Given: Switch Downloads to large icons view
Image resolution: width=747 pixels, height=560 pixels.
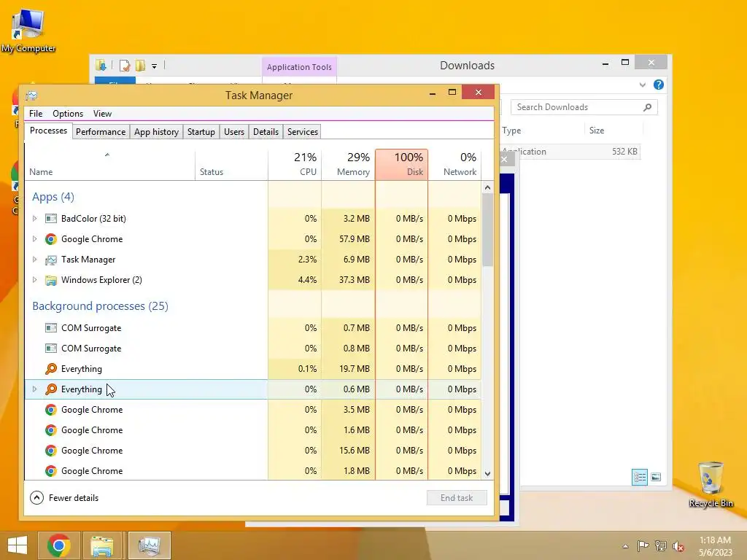Looking at the screenshot, I should (x=656, y=477).
